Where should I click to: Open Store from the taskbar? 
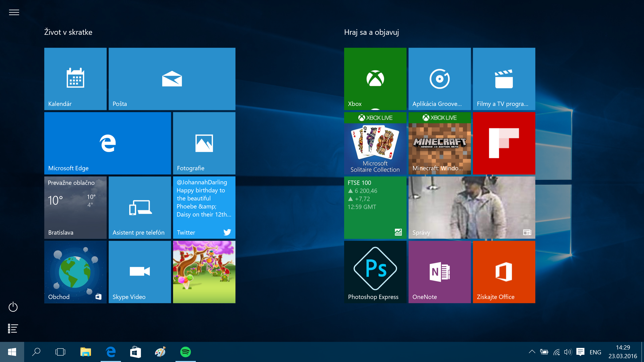[135, 352]
